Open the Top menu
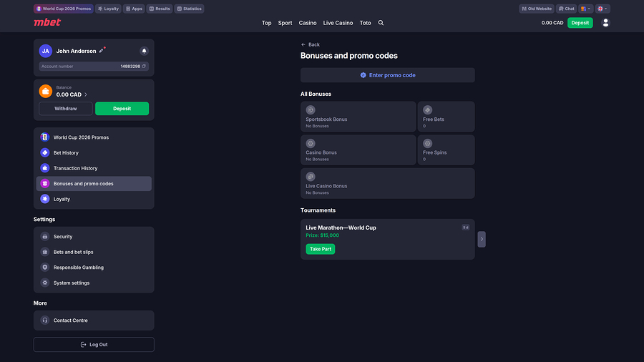The height and width of the screenshot is (362, 644). (x=267, y=23)
